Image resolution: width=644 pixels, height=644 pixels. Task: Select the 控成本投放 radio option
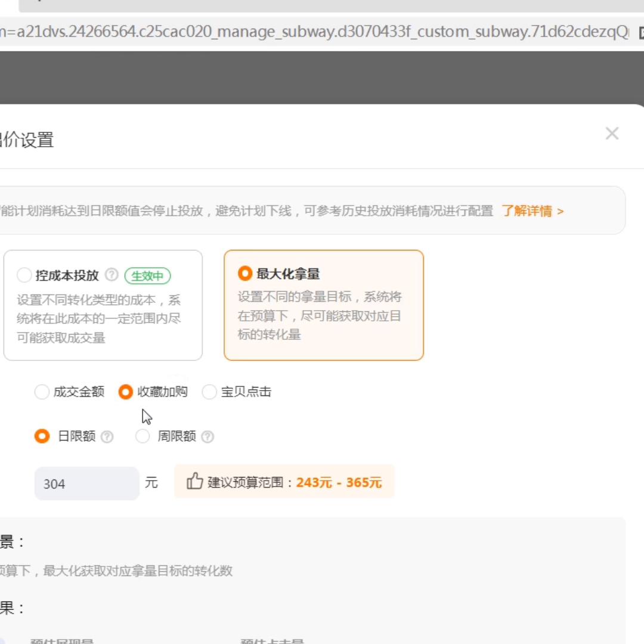pos(24,275)
